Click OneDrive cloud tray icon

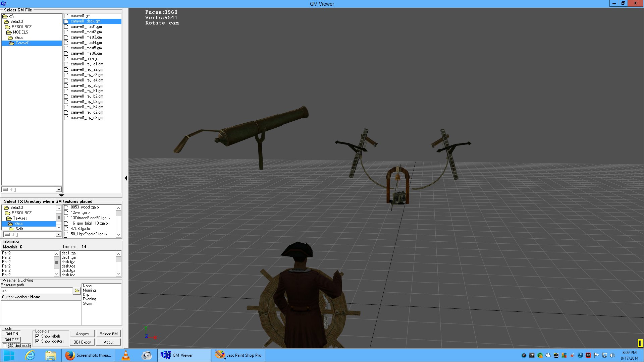pos(548,355)
